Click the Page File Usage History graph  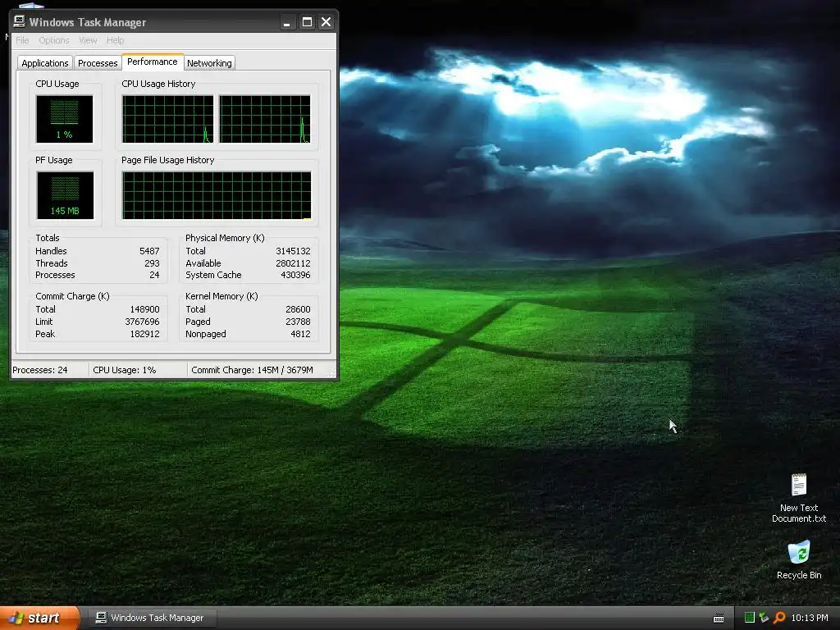(x=217, y=195)
